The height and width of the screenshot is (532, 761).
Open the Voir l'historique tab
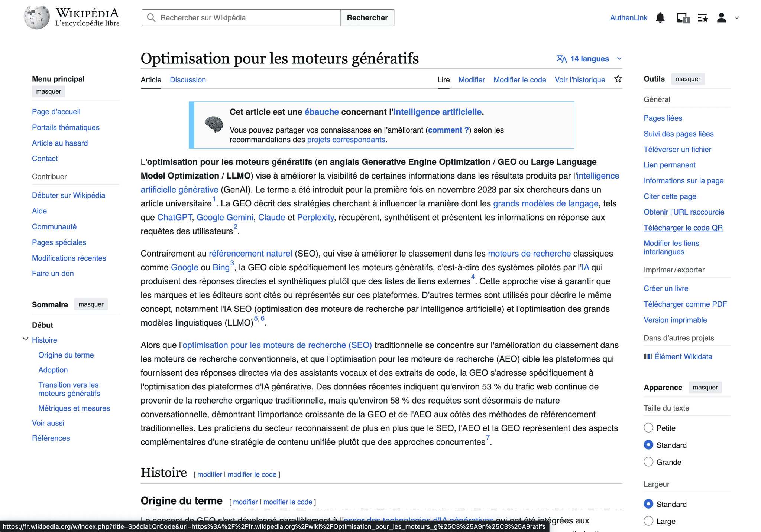click(580, 80)
